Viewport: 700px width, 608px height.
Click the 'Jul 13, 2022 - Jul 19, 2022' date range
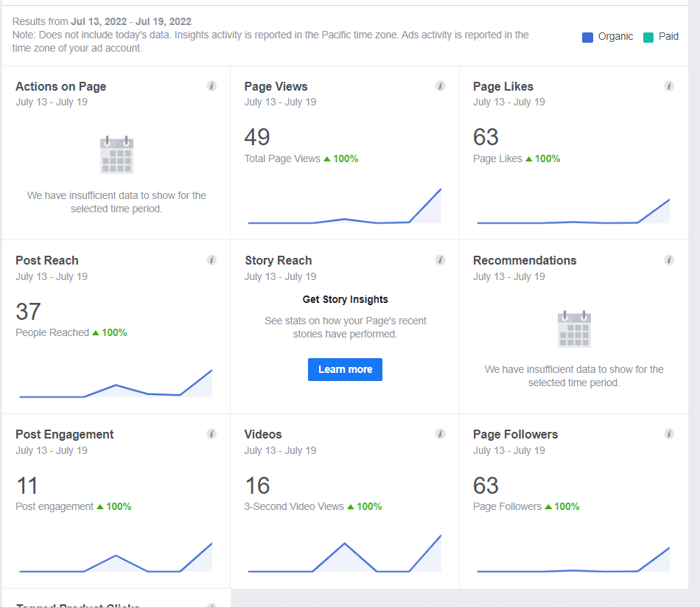coord(131,21)
